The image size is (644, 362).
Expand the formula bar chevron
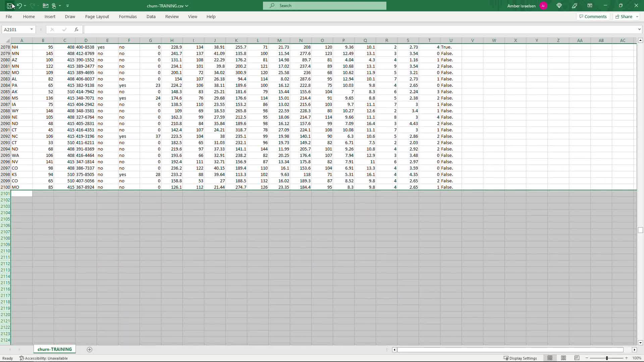tap(639, 29)
